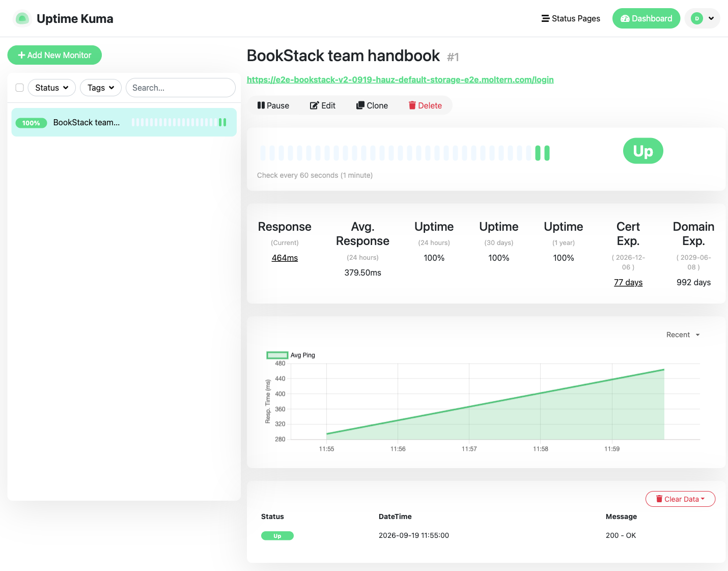Pause the BookStack monitor
The image size is (728, 571).
(273, 105)
